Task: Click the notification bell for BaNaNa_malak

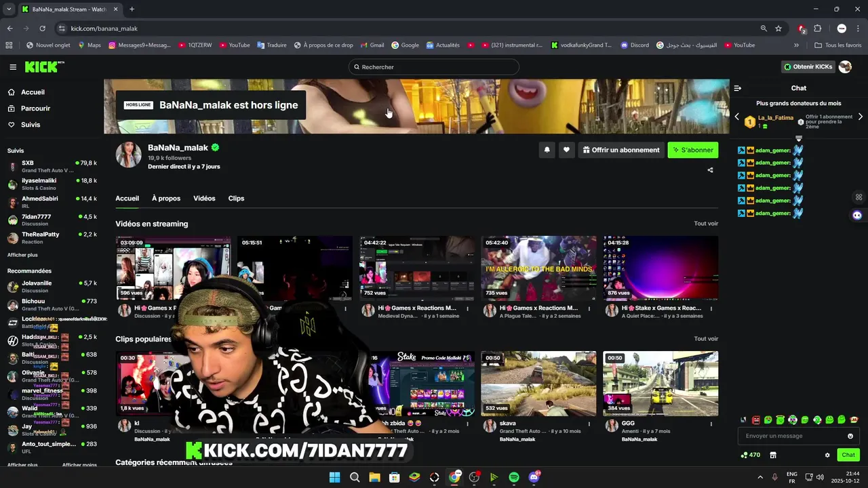Action: [x=547, y=150]
